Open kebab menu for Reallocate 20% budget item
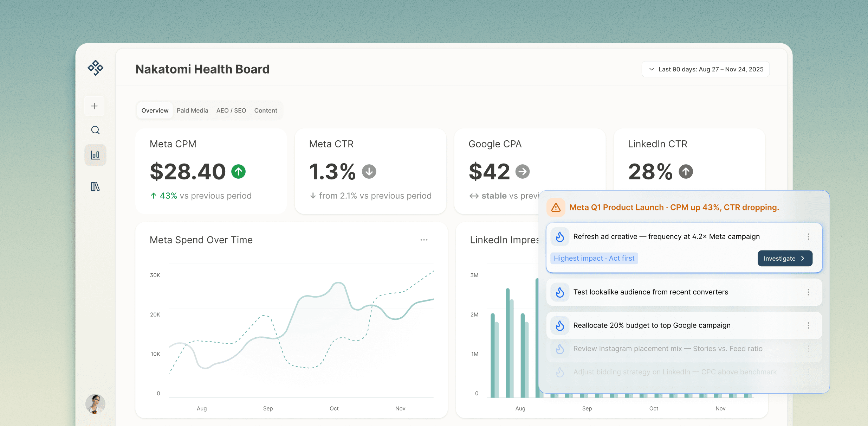Screen dimensions: 868x426 tap(808, 325)
